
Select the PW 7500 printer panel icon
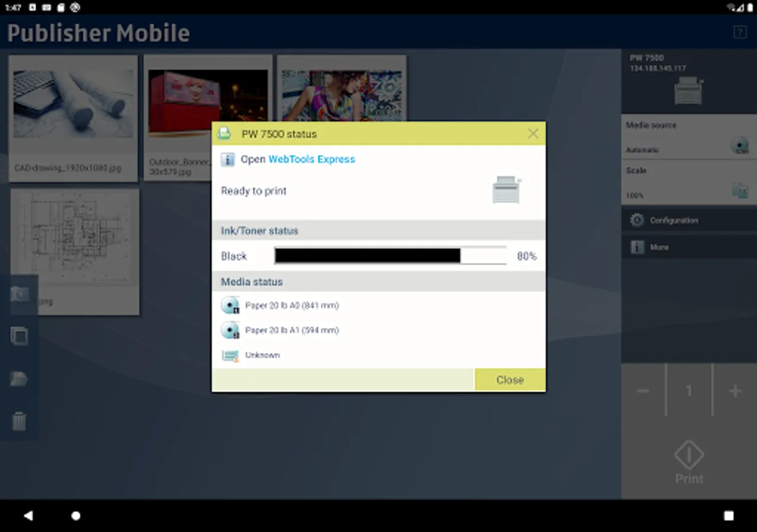[688, 92]
